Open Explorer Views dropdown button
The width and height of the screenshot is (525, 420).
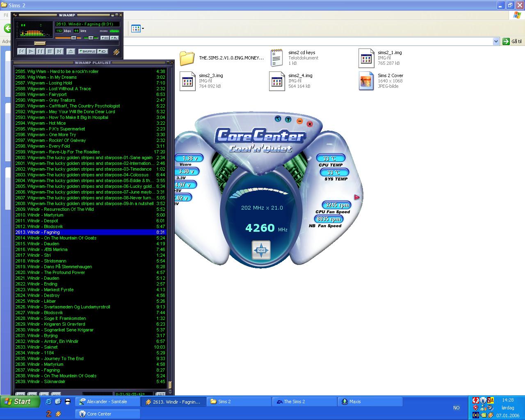click(x=137, y=28)
